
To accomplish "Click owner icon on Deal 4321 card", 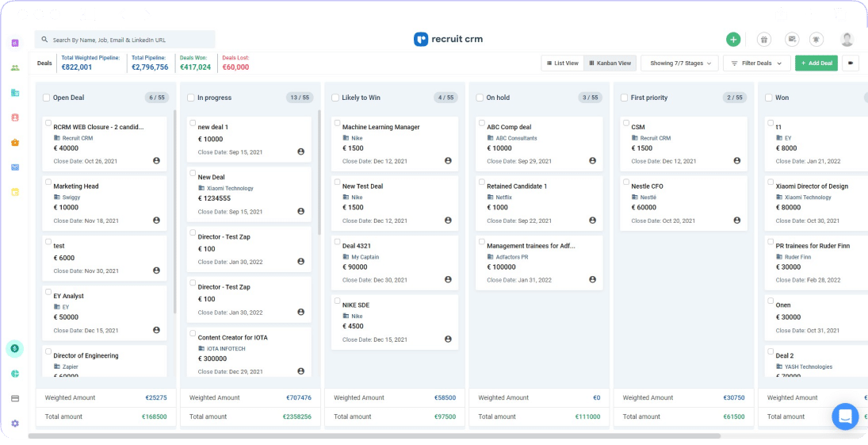I will point(448,279).
